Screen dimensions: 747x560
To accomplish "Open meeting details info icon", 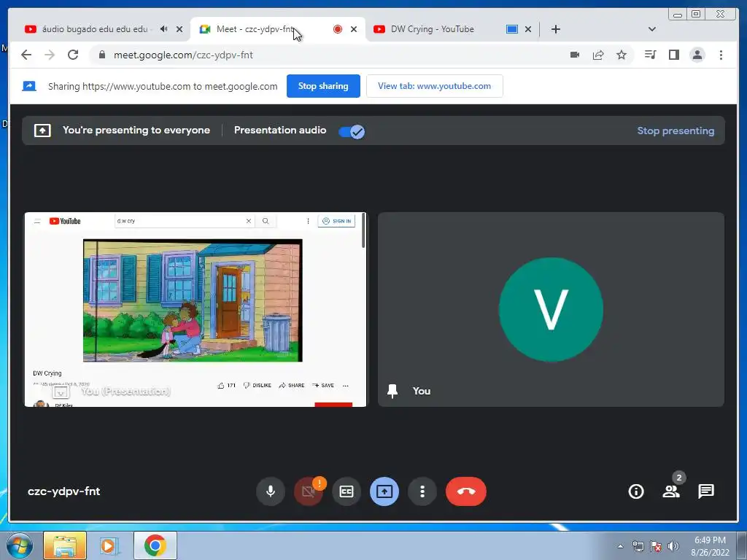I will [636, 491].
